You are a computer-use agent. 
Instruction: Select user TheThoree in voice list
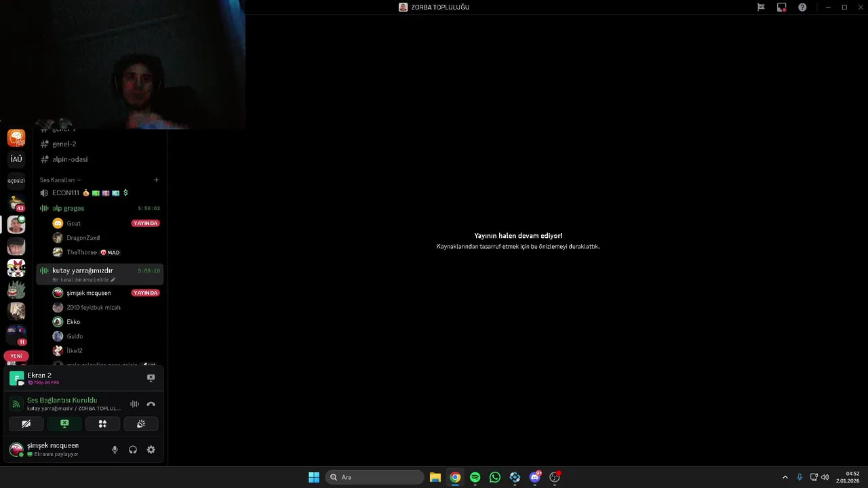81,252
